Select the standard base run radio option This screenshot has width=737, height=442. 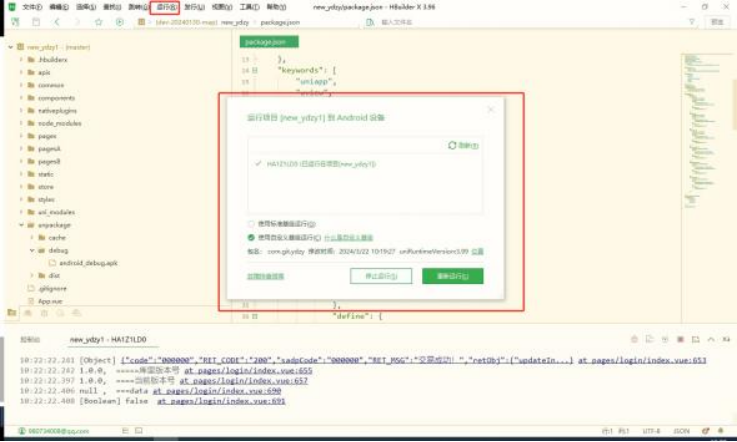click(251, 225)
